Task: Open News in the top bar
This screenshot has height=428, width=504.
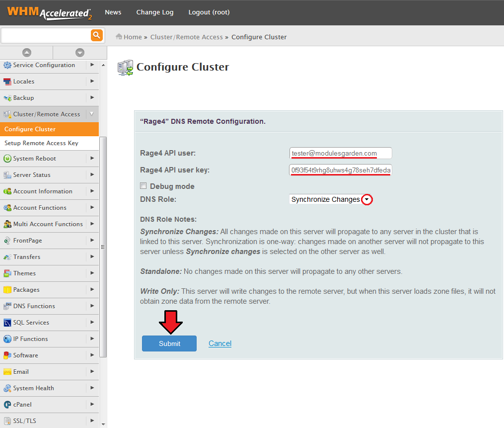Action: pos(113,12)
